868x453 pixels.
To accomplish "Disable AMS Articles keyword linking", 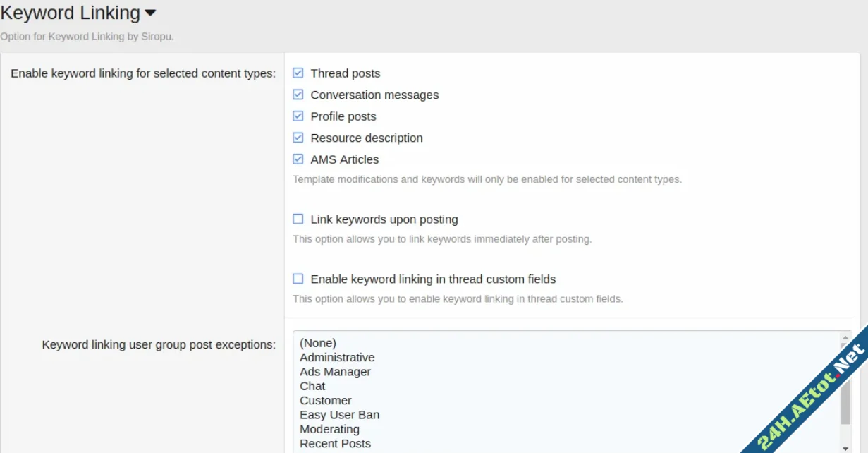I will click(298, 159).
